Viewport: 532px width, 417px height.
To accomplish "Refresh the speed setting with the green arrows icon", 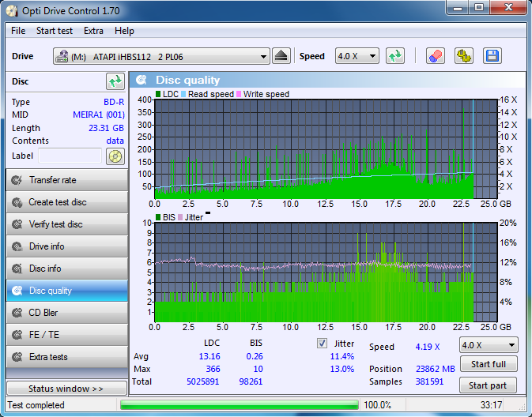I will tap(395, 56).
